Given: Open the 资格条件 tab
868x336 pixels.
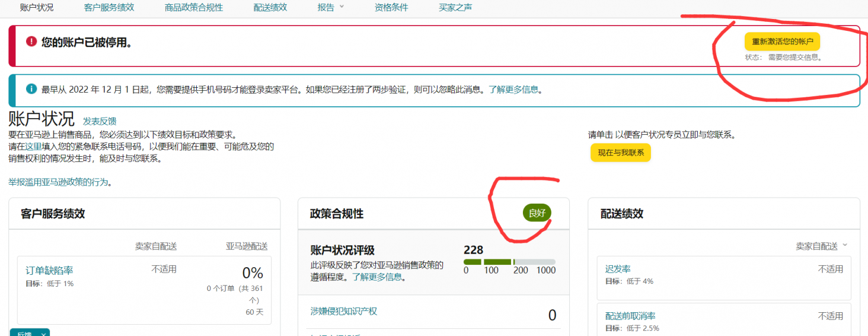Looking at the screenshot, I should point(391,8).
